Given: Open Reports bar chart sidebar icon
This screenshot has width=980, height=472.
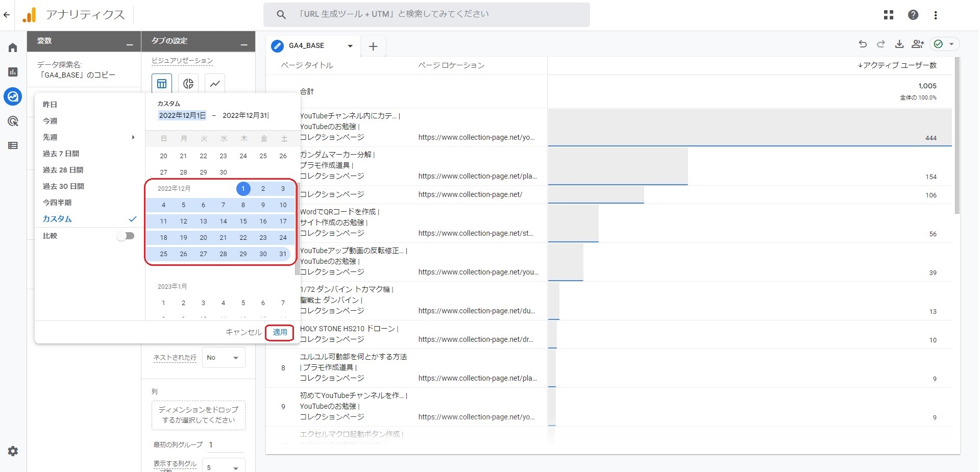Looking at the screenshot, I should (x=13, y=72).
